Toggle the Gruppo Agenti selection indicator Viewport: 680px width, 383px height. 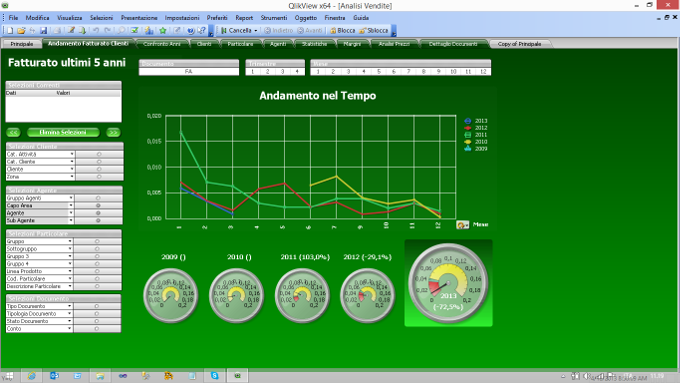[x=98, y=198]
